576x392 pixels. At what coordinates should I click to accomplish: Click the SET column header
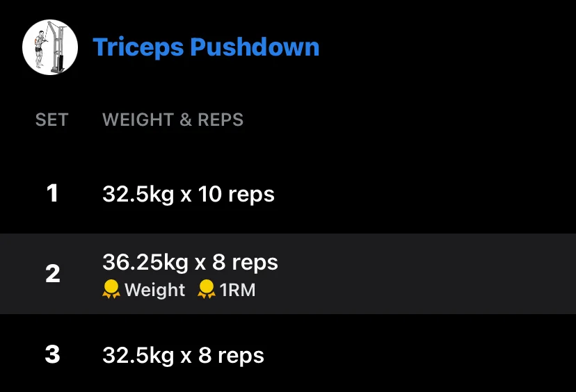click(51, 120)
